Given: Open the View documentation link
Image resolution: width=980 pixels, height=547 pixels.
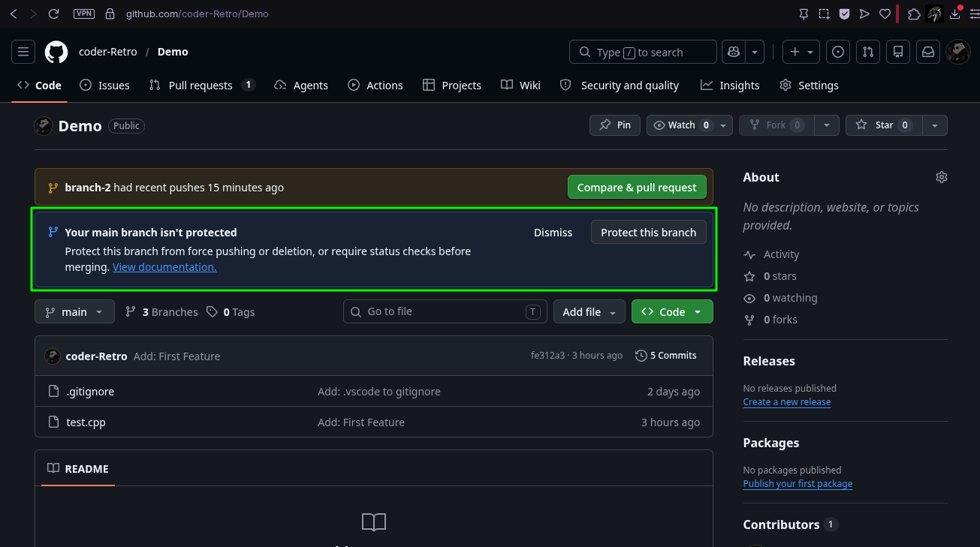Looking at the screenshot, I should point(164,267).
